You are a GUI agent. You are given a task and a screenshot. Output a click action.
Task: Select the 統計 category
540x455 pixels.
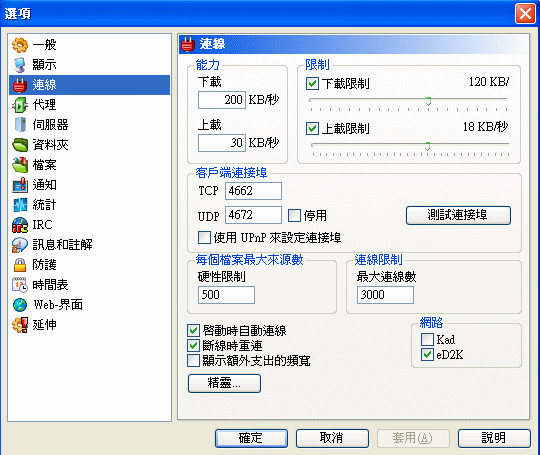click(x=44, y=205)
